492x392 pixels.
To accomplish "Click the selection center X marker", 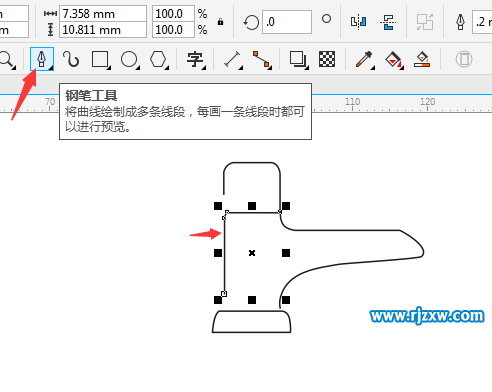I will 252,253.
